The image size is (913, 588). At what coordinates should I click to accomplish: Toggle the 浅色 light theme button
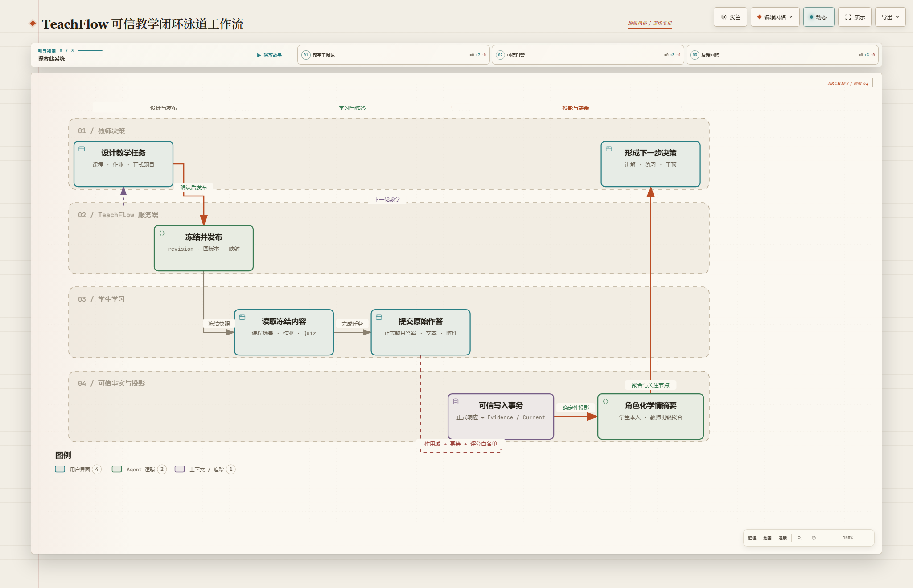tap(730, 17)
